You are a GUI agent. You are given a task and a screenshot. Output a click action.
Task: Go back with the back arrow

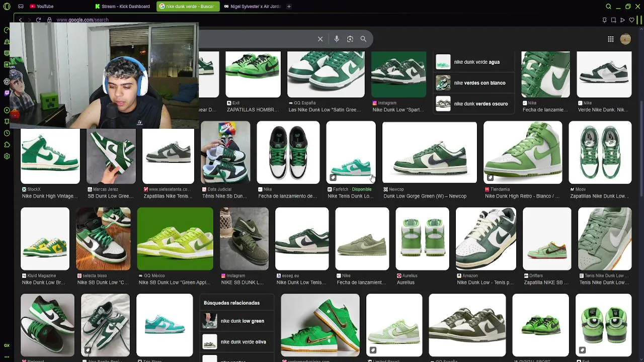20,20
